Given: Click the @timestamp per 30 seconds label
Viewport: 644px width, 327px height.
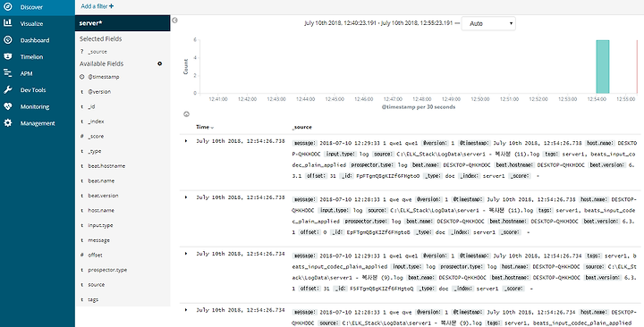Looking at the screenshot, I should pyautogui.click(x=418, y=106).
